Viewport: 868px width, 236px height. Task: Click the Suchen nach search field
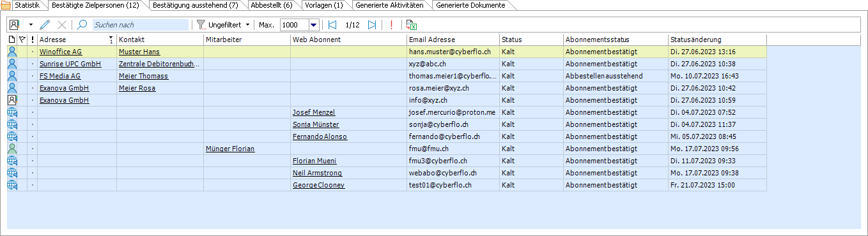tap(140, 25)
